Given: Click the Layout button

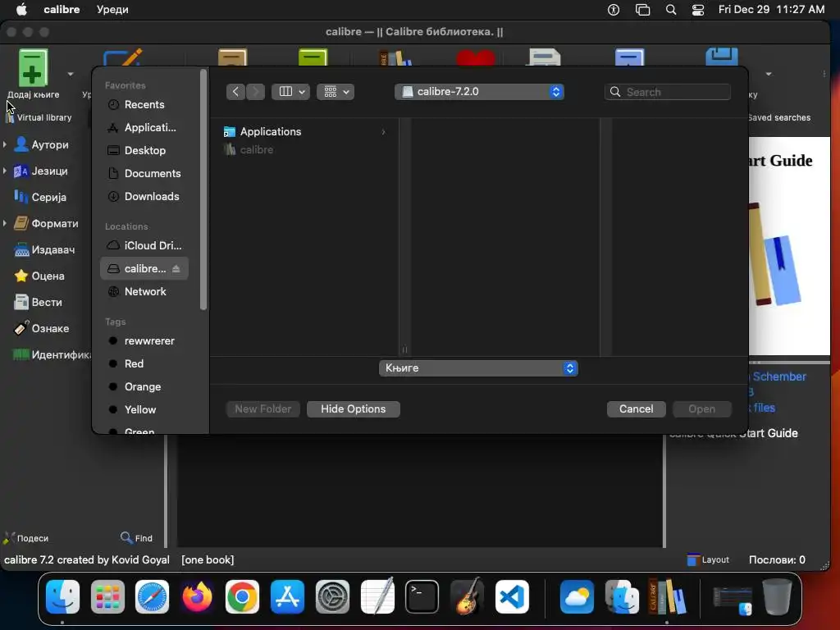Looking at the screenshot, I should [x=708, y=559].
